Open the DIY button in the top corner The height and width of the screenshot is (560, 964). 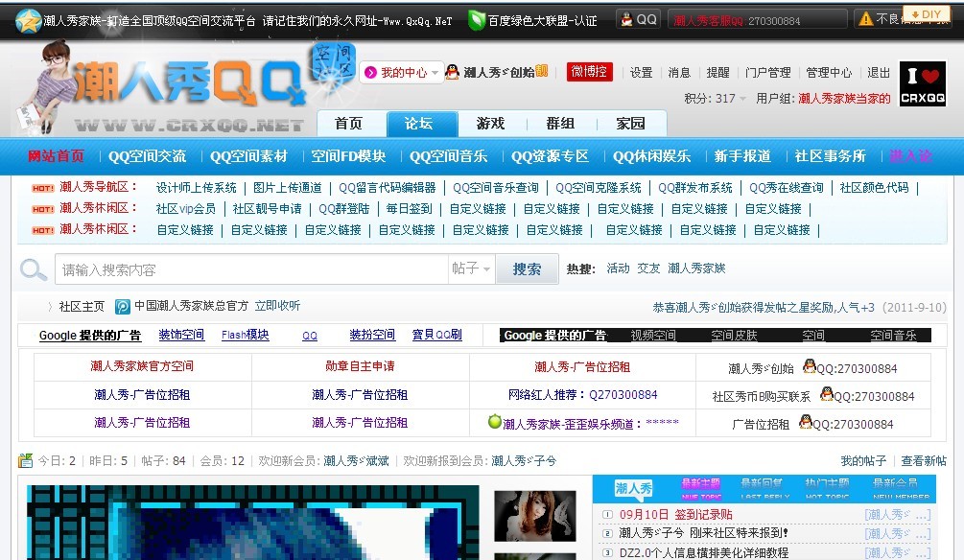click(927, 14)
